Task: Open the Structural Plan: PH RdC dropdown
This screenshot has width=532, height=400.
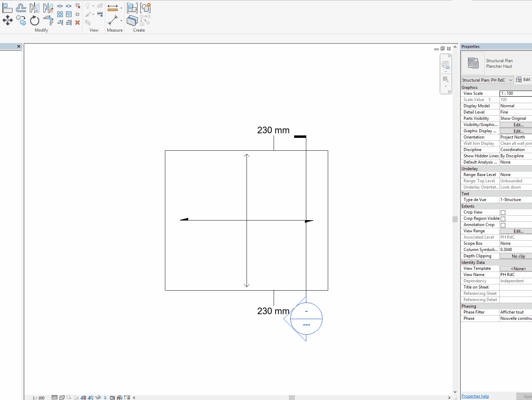Action: (x=487, y=80)
